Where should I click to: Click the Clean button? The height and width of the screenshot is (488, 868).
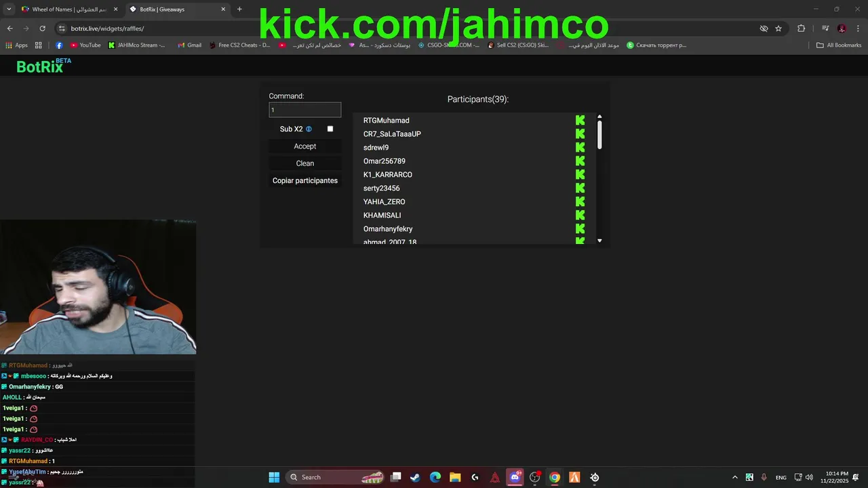click(x=305, y=163)
